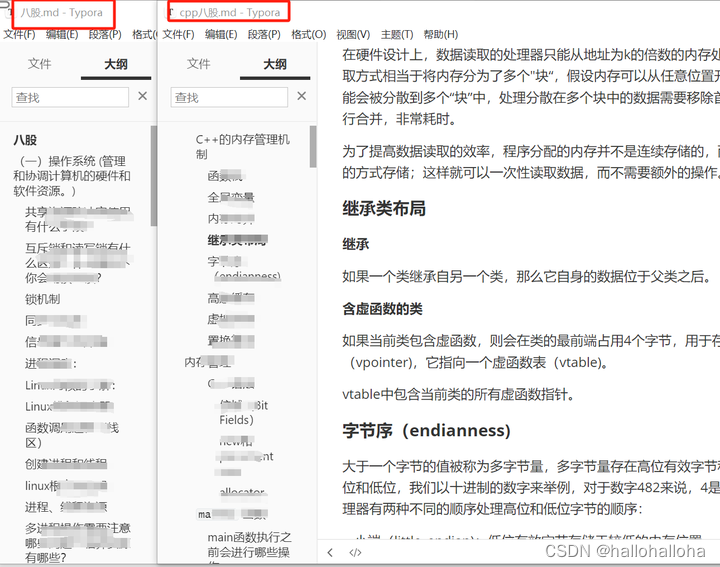Click paragraph starting 大于一个字节的值
The width and height of the screenshot is (720, 567).
(x=531, y=488)
